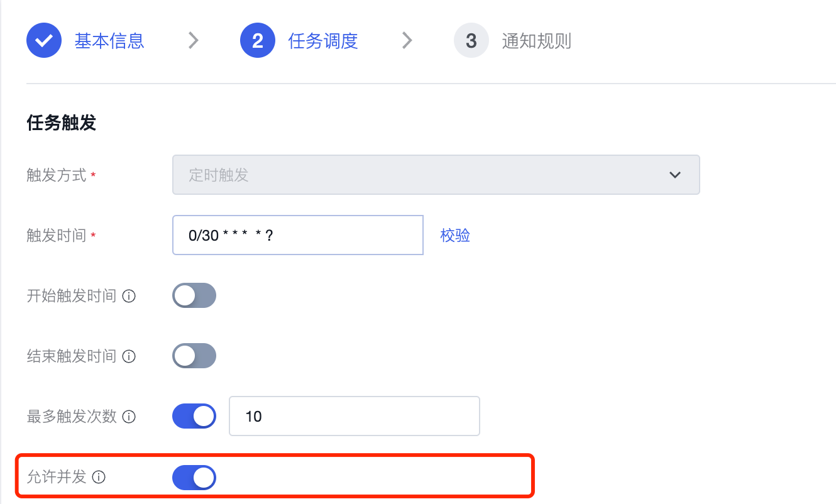Open the 触发方式 dropdown showing 定时触发
Screen dimensions: 836x504
436,175
